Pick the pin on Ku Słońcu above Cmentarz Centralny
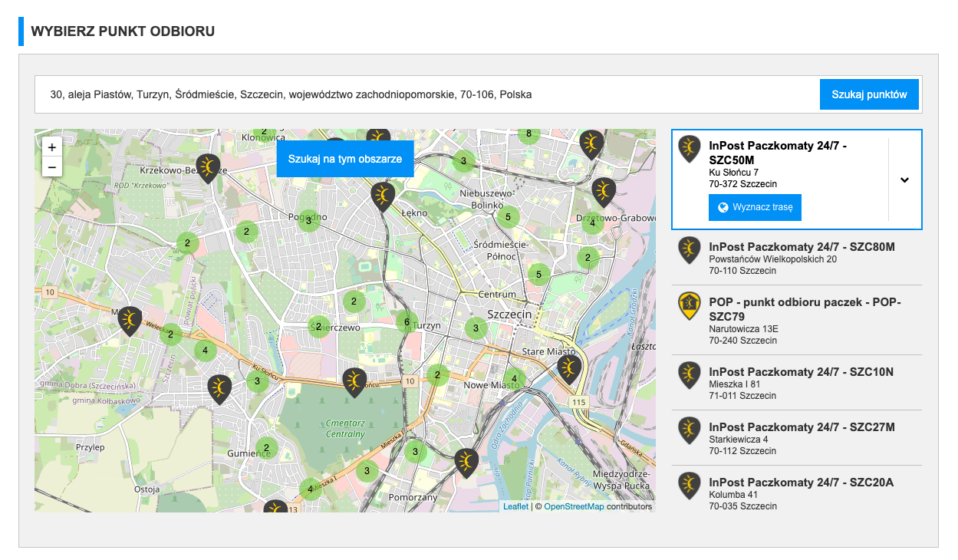Viewport: 958px width, 560px height. coord(354,383)
